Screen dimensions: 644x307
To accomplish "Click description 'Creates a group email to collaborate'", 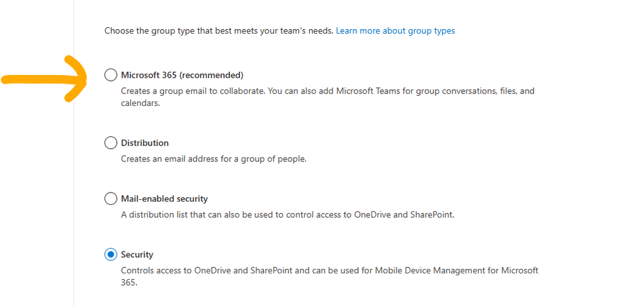I will [328, 97].
